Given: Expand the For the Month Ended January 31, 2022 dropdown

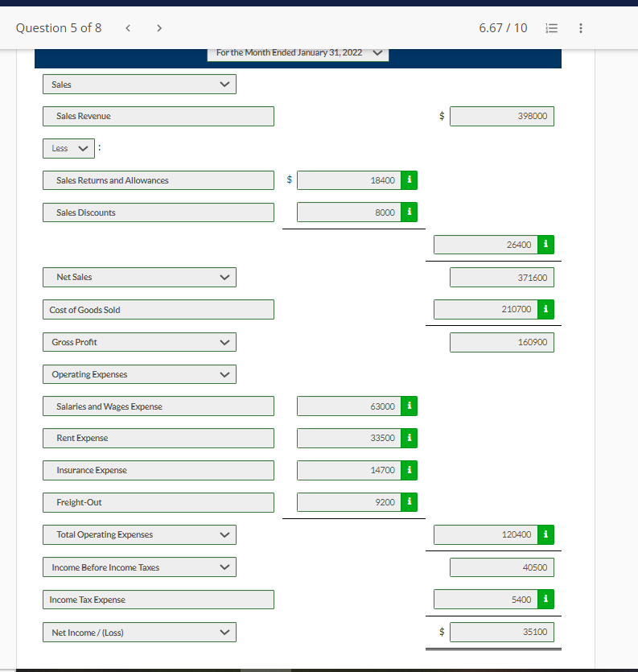Looking at the screenshot, I should pos(377,52).
